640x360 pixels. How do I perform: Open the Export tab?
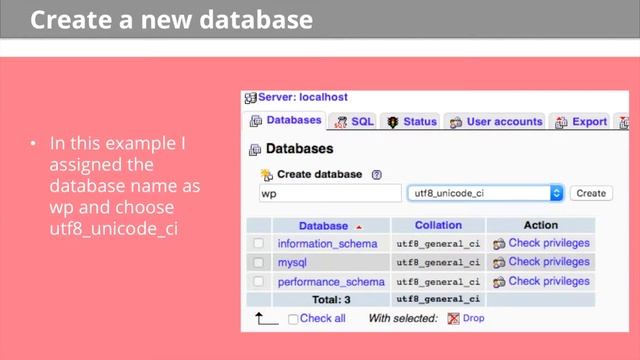[580, 122]
